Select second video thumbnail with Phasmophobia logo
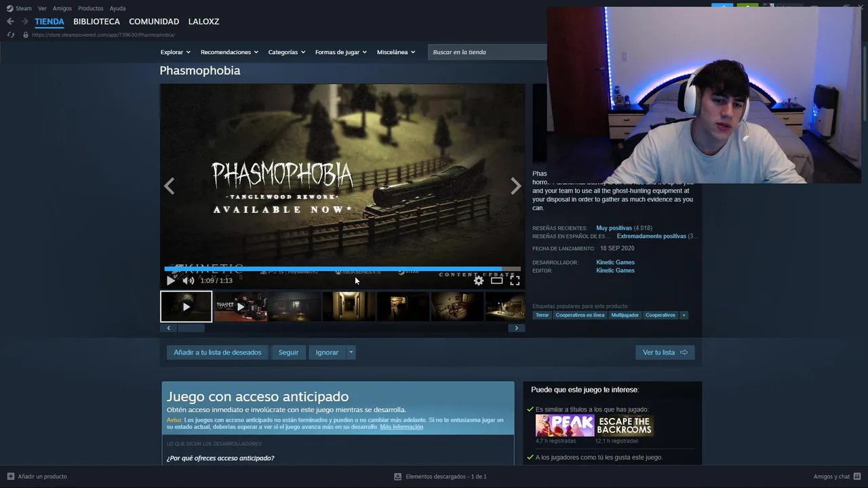This screenshot has height=488, width=868. pyautogui.click(x=240, y=306)
